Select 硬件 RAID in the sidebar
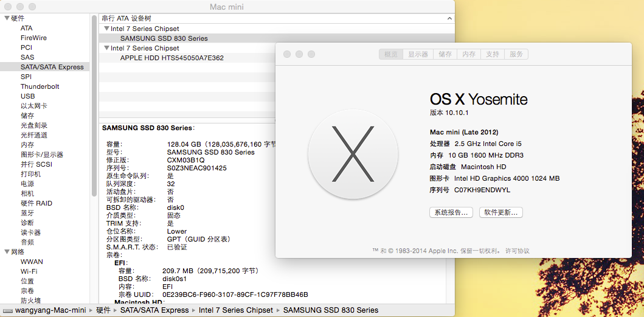 point(36,203)
